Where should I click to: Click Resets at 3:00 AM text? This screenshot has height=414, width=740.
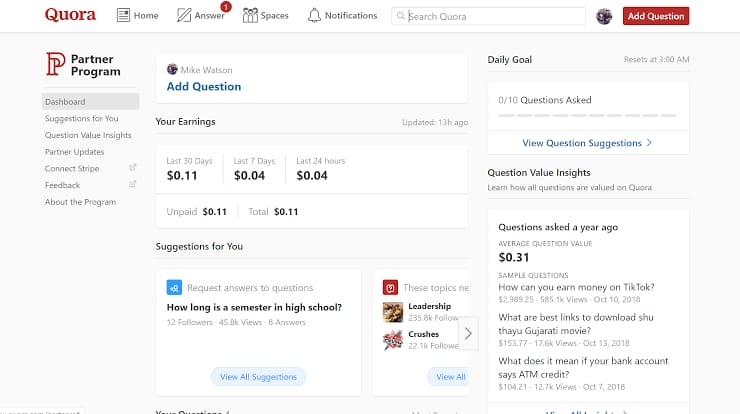point(656,59)
